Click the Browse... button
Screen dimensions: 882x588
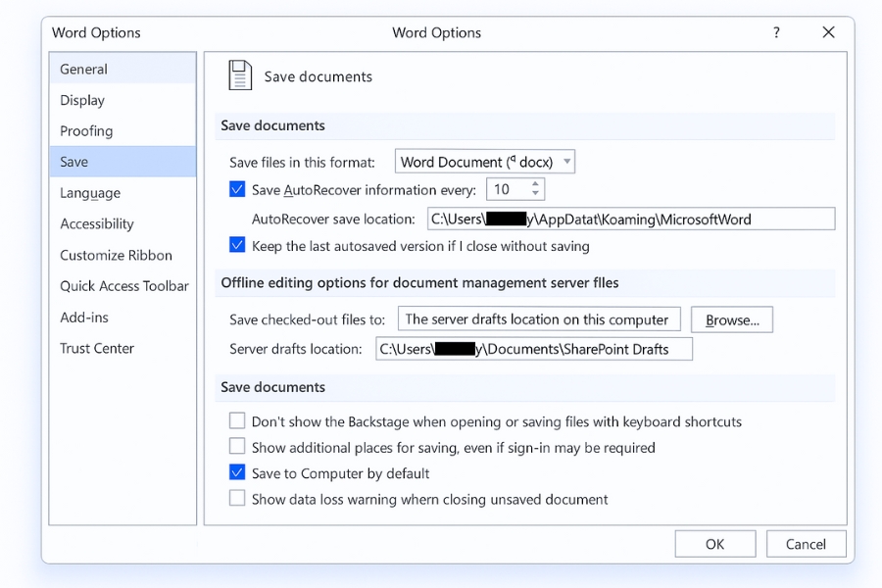[732, 319]
